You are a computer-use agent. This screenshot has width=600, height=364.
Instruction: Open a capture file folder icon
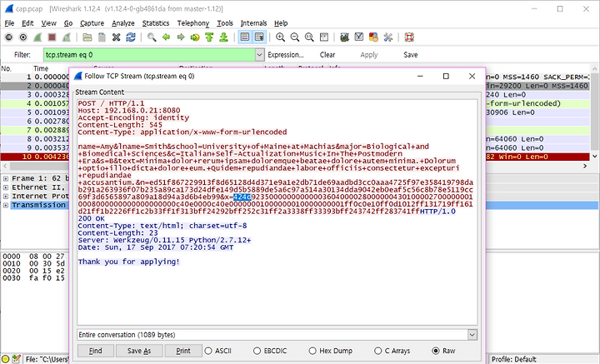click(x=87, y=37)
